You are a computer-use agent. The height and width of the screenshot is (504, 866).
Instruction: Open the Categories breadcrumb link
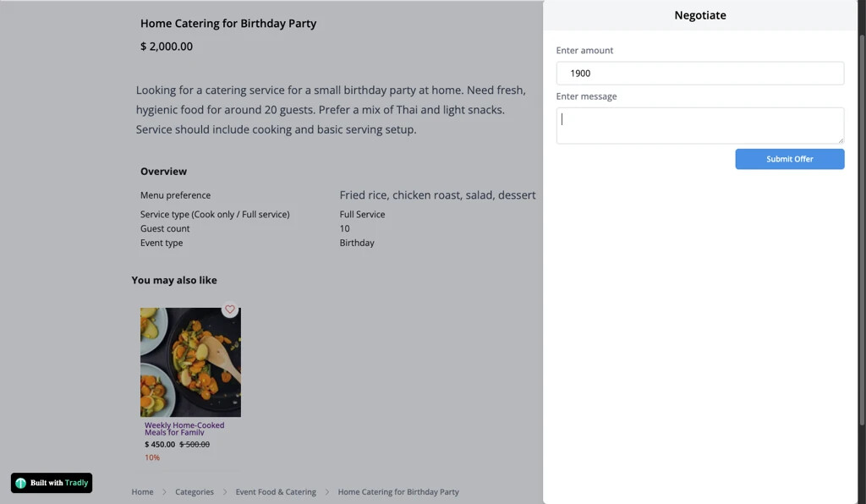pos(195,492)
